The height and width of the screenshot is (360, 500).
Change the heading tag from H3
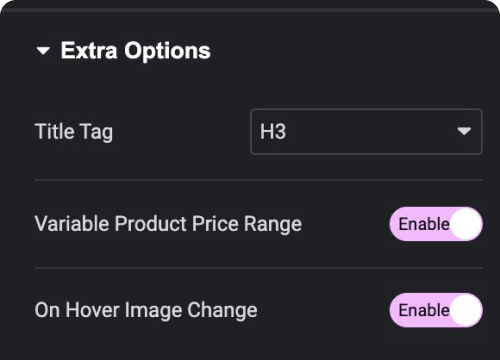366,131
